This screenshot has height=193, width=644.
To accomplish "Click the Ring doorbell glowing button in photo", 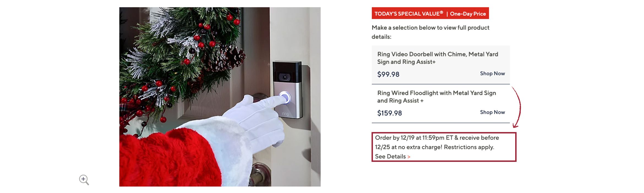I will pos(285,97).
